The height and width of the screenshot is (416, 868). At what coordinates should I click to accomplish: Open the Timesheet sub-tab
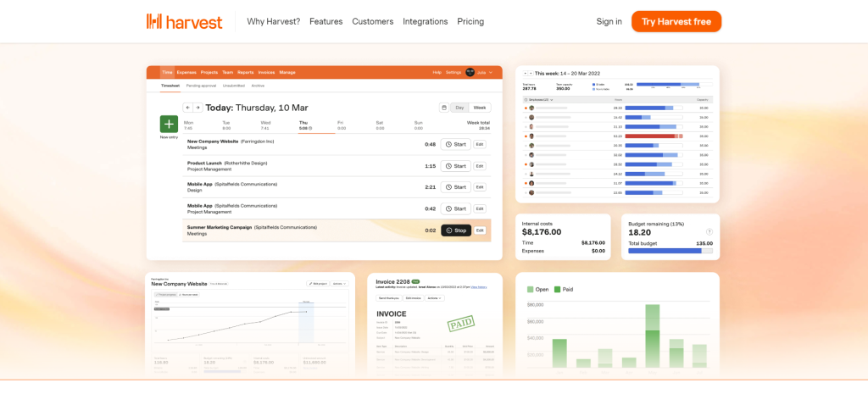170,86
